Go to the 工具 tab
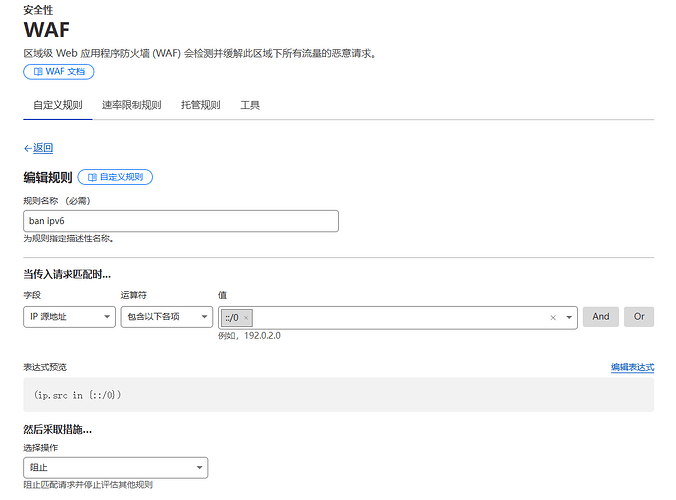676x500 pixels. coord(250,105)
